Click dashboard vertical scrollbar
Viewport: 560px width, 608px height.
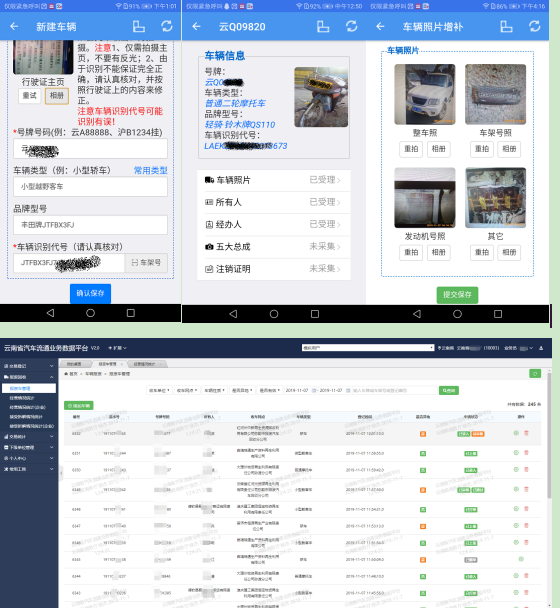(x=549, y=434)
